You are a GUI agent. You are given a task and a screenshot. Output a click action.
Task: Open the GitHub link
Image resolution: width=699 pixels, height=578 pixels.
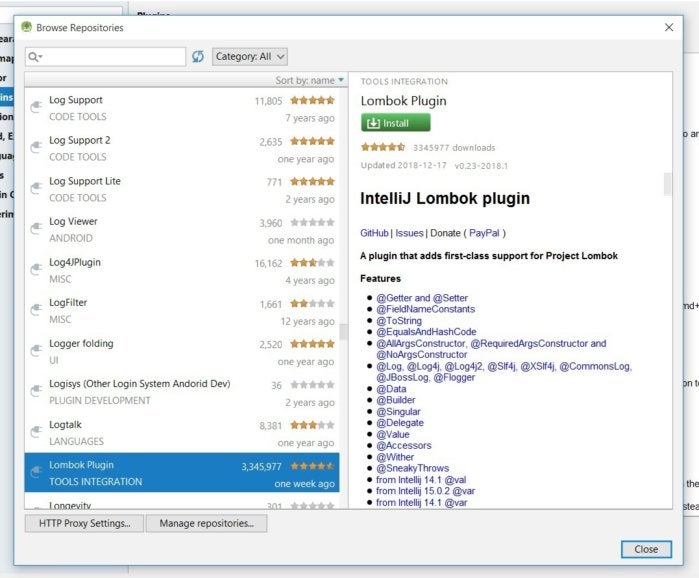374,233
